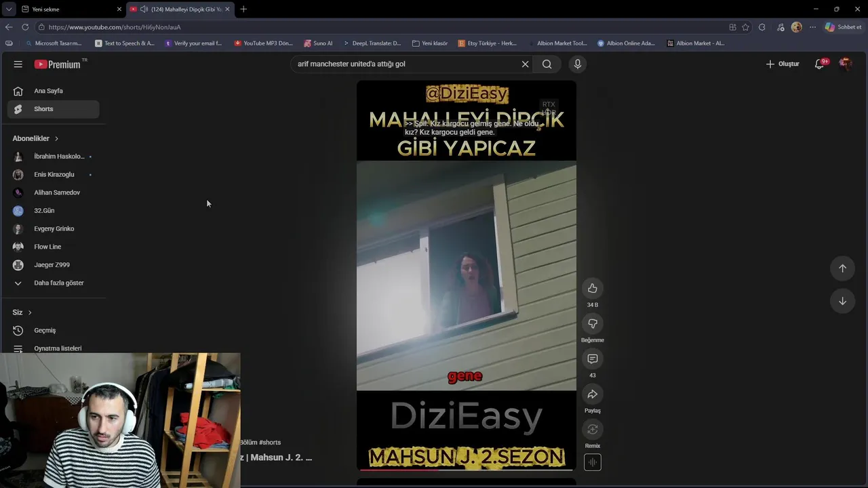
Task: Pause the playing Shorts video
Action: (x=467, y=275)
